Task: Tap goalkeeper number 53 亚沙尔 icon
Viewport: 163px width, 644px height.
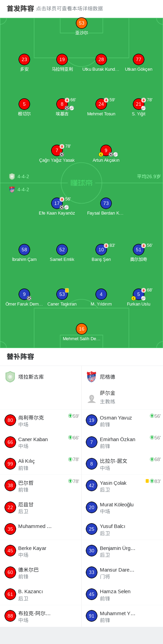Action: click(x=81, y=23)
